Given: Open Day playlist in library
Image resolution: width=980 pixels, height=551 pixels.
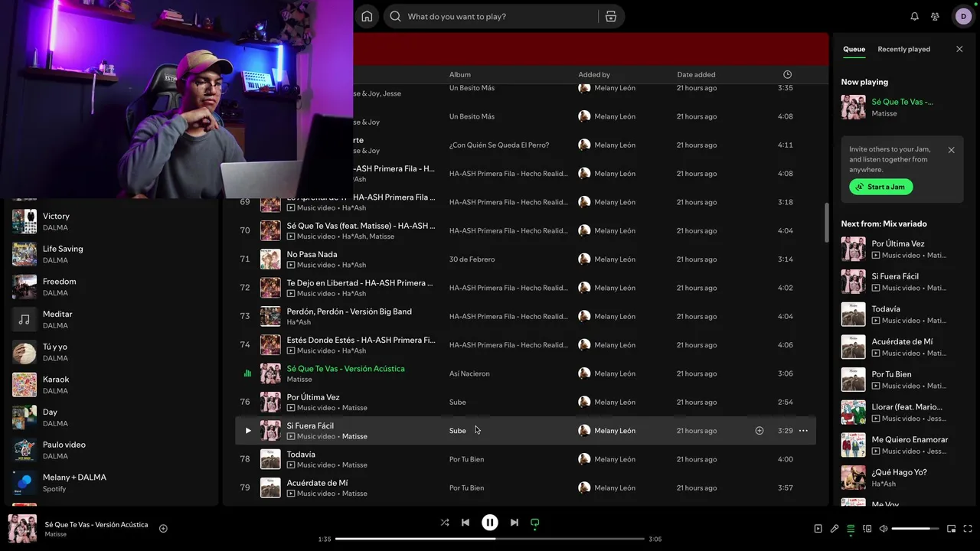Looking at the screenshot, I should click(112, 417).
